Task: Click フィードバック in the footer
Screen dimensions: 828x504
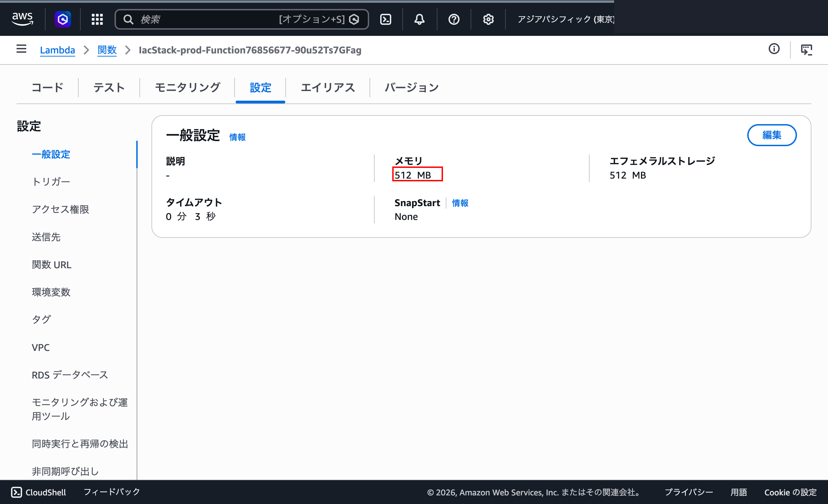Action: (112, 492)
